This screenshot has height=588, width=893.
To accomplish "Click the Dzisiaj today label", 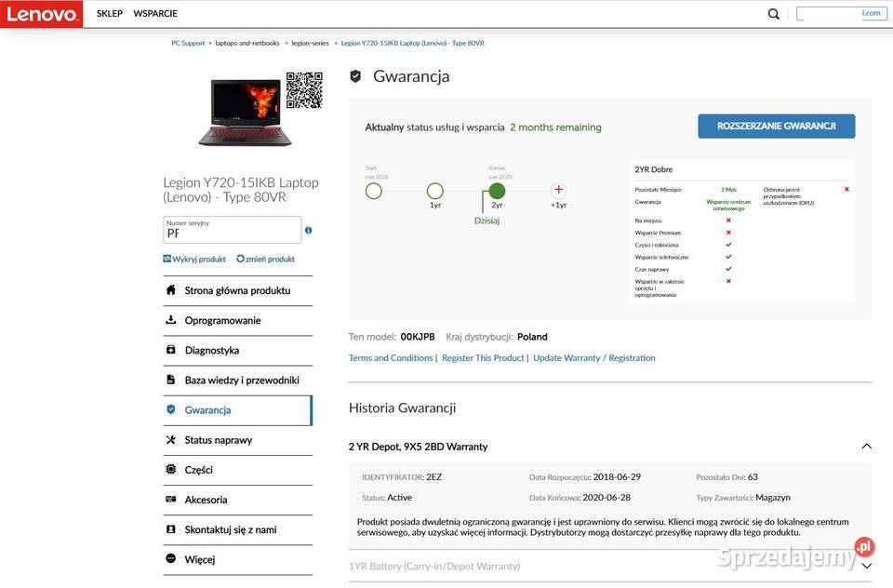I will pyautogui.click(x=486, y=220).
